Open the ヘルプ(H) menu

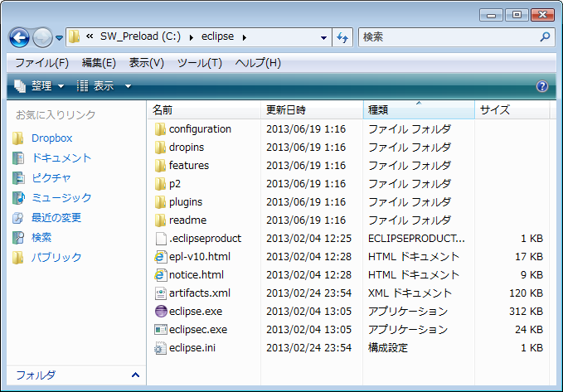pyautogui.click(x=258, y=63)
